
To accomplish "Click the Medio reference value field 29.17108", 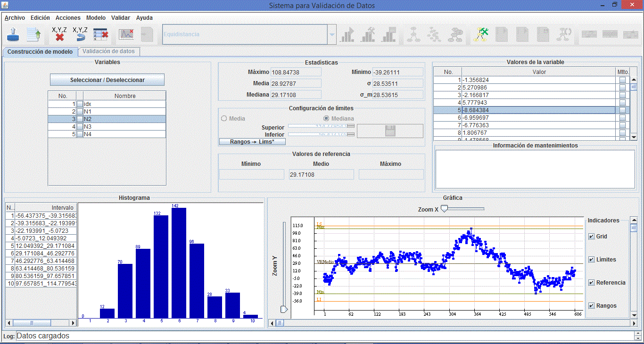I will click(321, 174).
